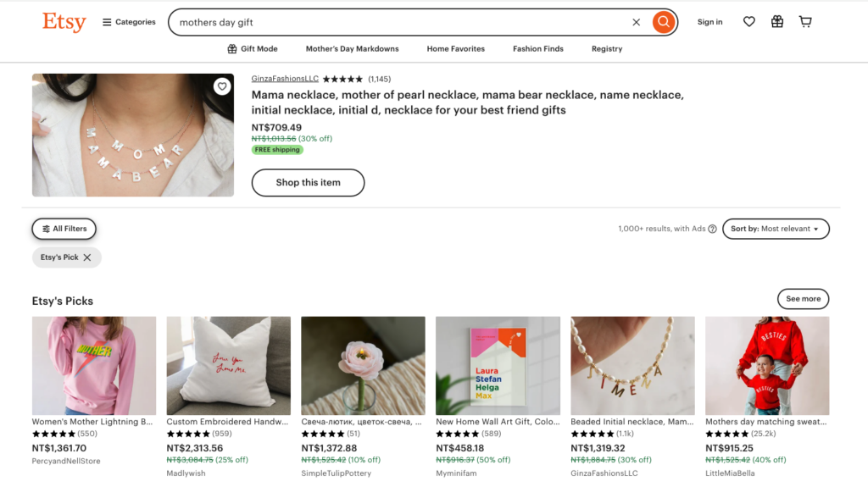Go to the Registry nav item
The width and height of the screenshot is (868, 487).
coord(607,49)
